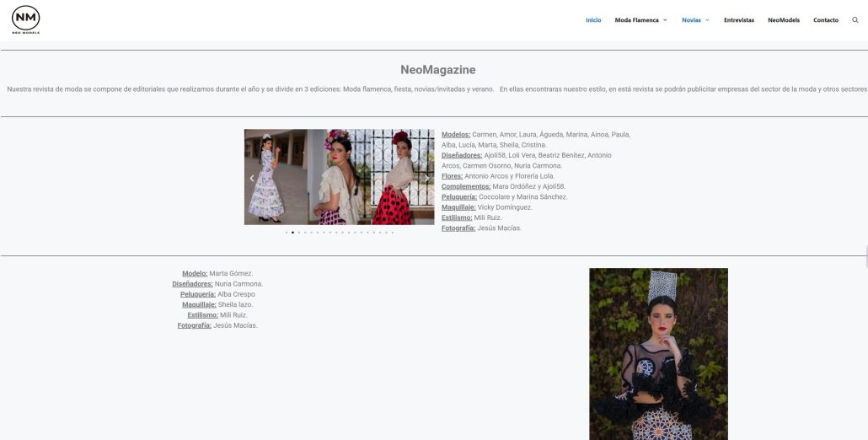Expand the Moda Flamenca dropdown arrow

tap(665, 20)
